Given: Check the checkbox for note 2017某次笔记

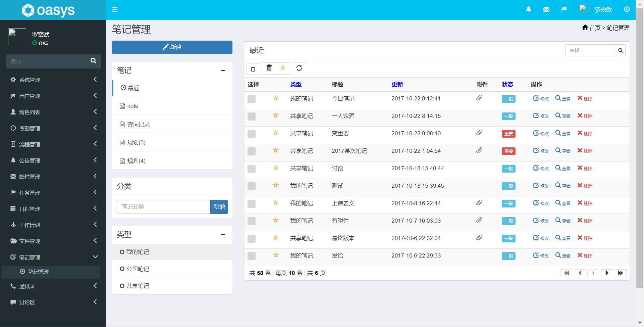Looking at the screenshot, I should 252,151.
